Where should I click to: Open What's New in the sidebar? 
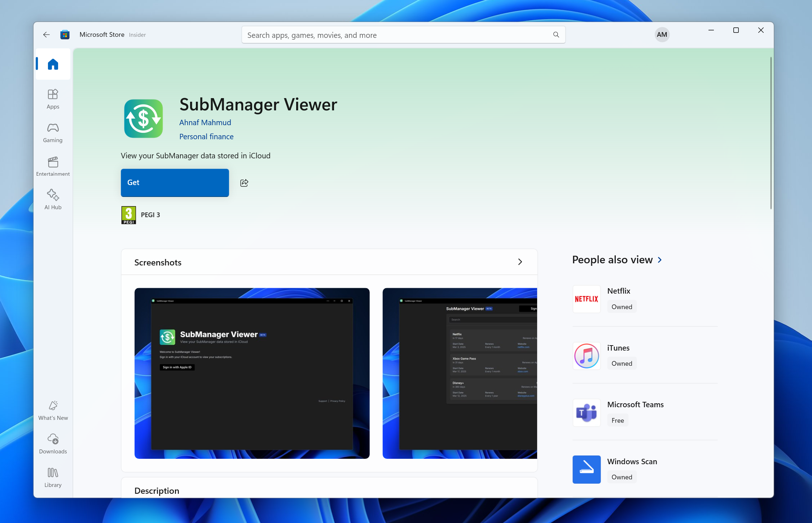tap(53, 410)
